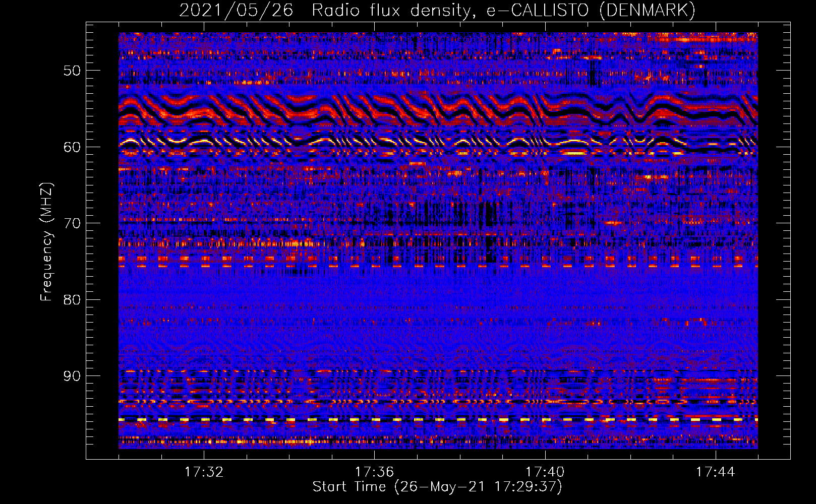
Task: Click the 17:36 time tick label
Action: 374,472
